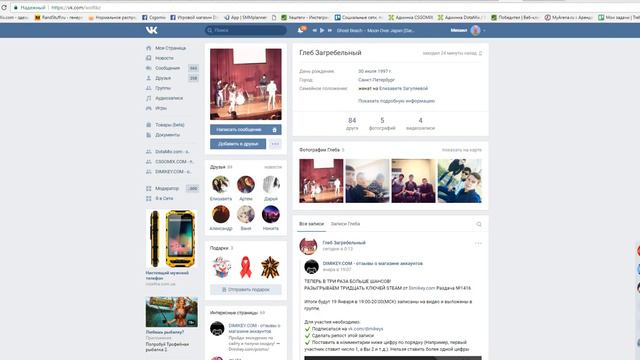Click the VK logo in the header

coord(151,30)
